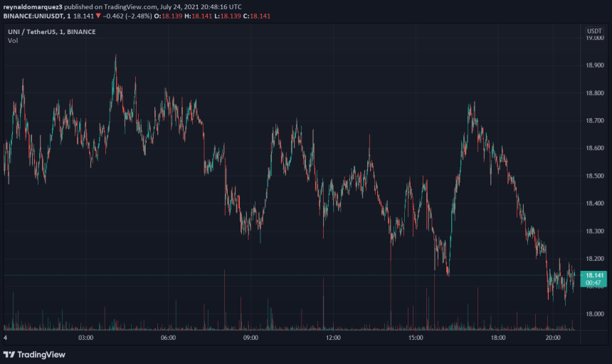The image size is (612, 364).
Task: Click the TradingView logo in bottom-left corner
Action: click(34, 354)
